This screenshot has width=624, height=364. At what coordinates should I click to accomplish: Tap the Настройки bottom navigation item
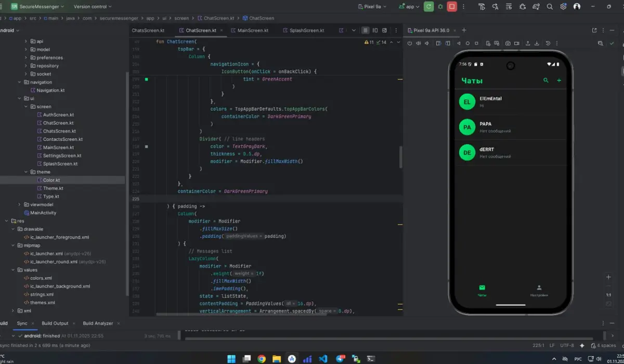point(539,291)
